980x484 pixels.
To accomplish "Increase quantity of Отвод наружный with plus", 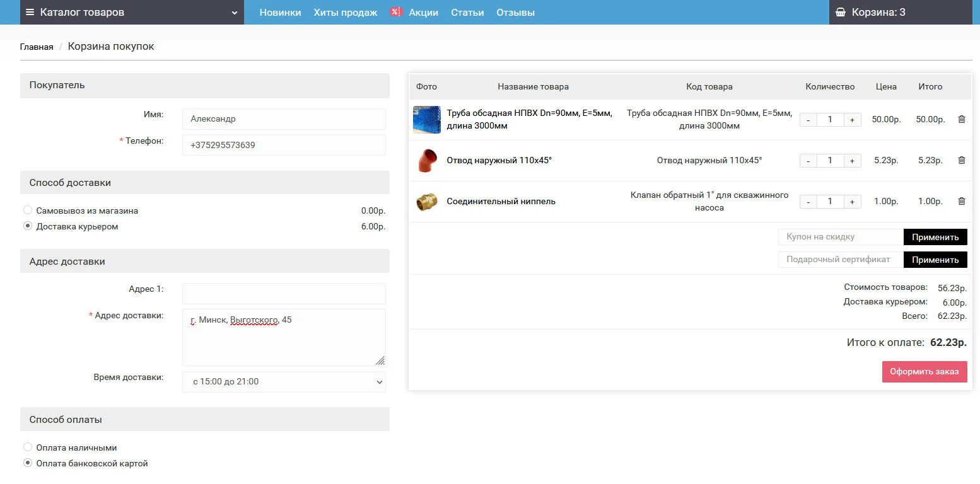I will click(852, 161).
